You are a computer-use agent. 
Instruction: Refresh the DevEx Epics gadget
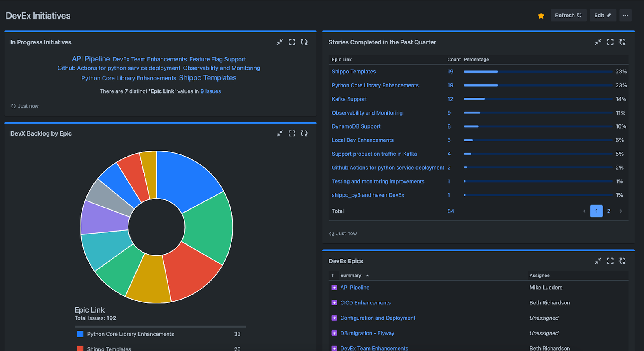[623, 261]
